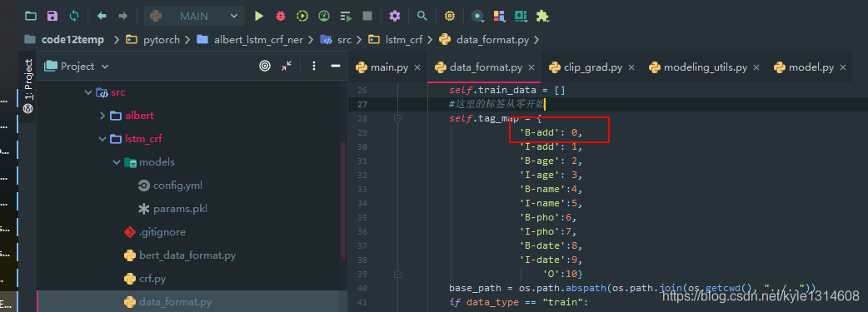Toggle the 1: Project tool window tab
The width and height of the screenshot is (868, 312).
pos(29,87)
